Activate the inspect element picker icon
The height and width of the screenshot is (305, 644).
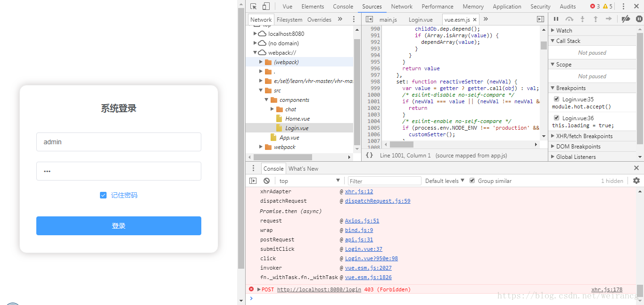pos(254,7)
